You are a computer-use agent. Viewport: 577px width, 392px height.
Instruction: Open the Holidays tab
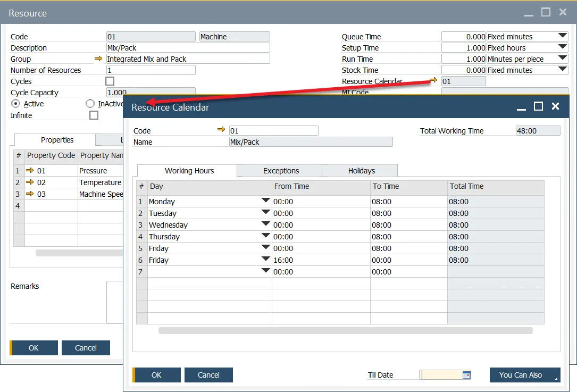tap(361, 171)
